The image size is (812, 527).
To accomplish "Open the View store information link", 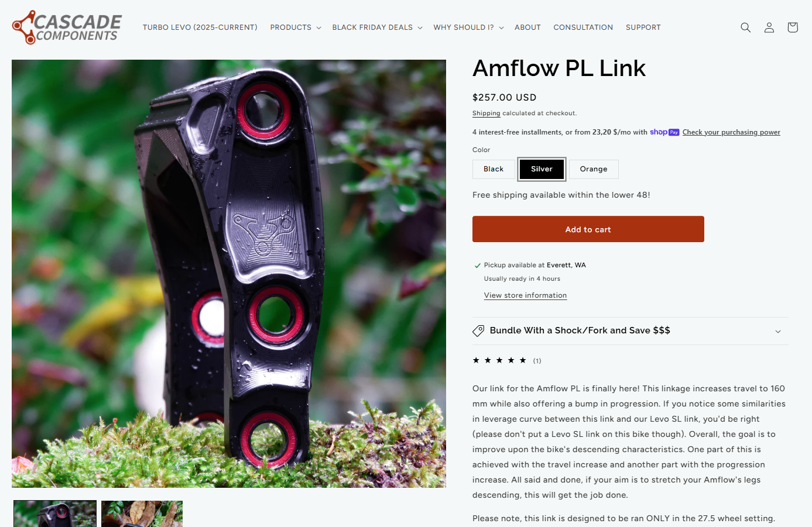I will point(525,295).
